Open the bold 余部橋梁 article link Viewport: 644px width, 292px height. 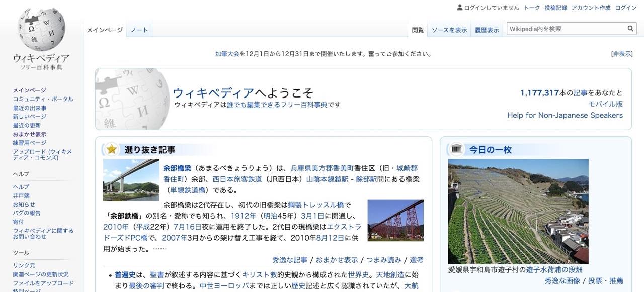pyautogui.click(x=177, y=168)
